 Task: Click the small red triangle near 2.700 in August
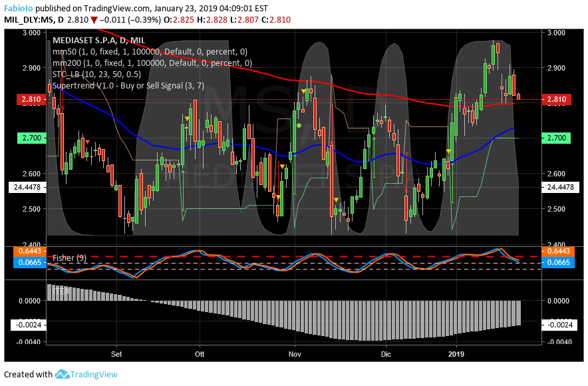(87, 142)
